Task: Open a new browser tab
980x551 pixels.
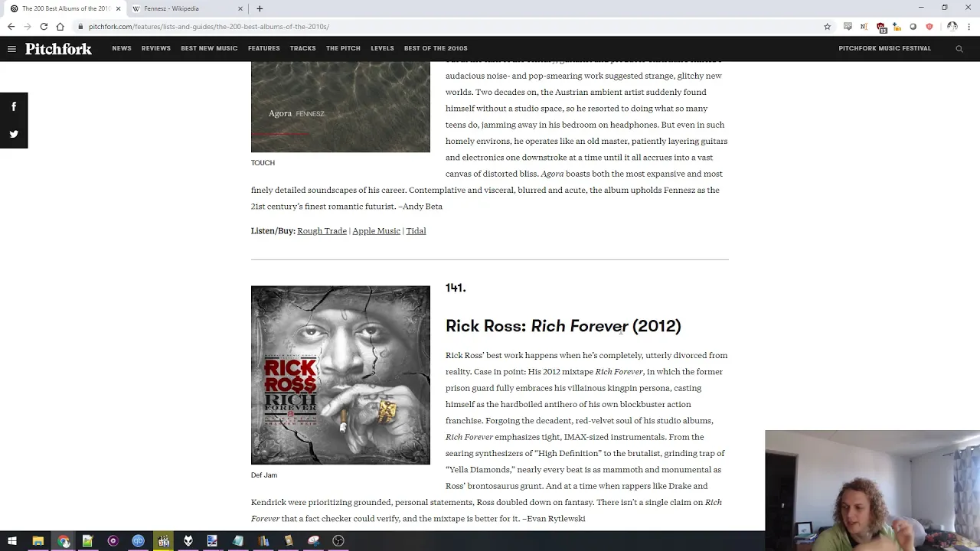Action: click(x=260, y=8)
